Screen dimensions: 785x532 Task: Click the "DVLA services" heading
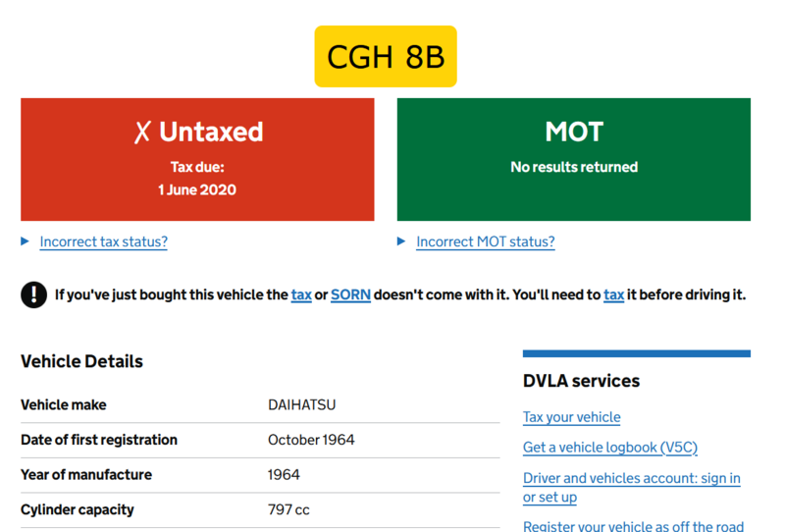[x=581, y=381]
